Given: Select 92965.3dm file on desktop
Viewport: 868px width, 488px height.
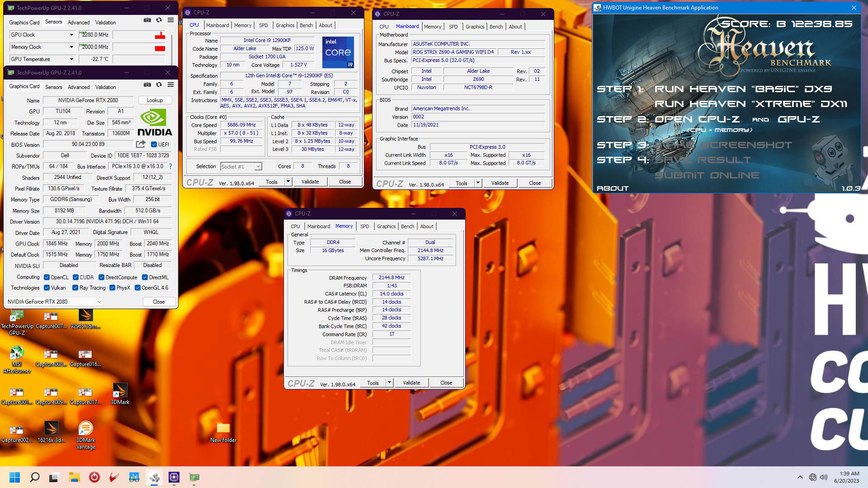Looking at the screenshot, I should 85,319.
